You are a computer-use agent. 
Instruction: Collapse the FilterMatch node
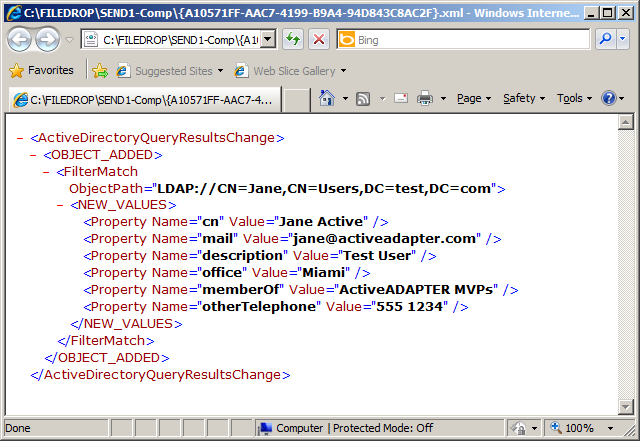tap(47, 172)
